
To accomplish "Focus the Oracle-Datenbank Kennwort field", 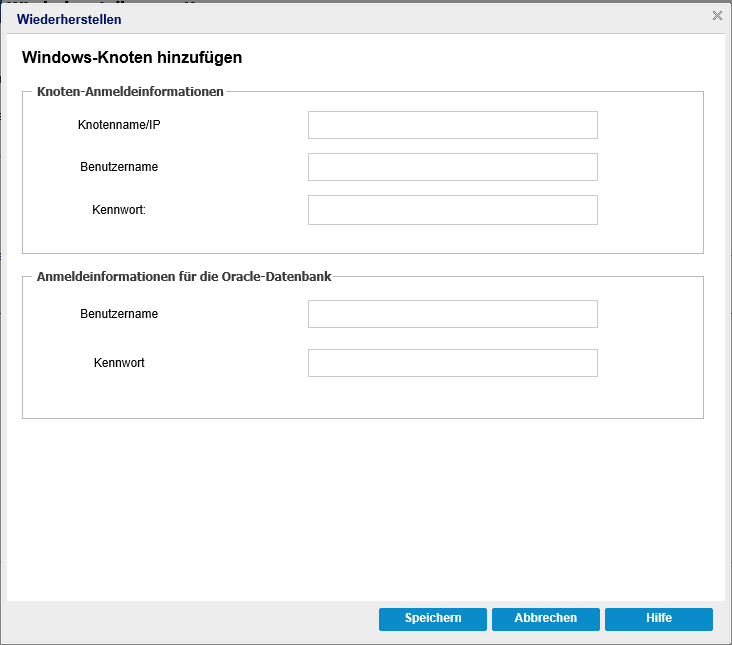I will 452,363.
